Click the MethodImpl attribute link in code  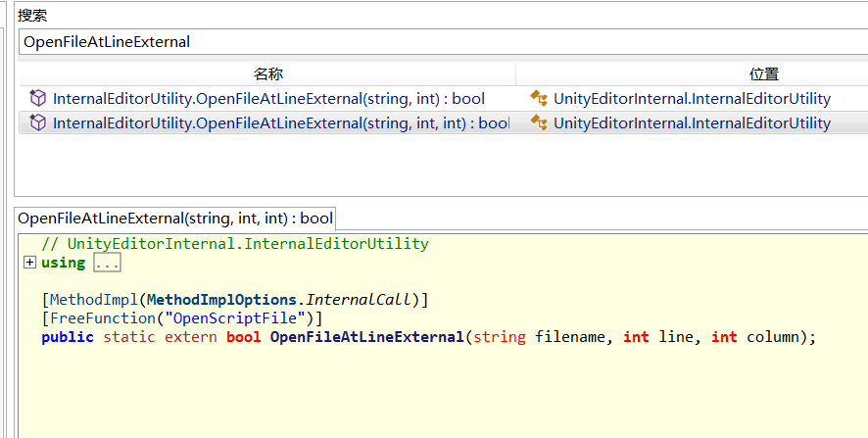93,300
